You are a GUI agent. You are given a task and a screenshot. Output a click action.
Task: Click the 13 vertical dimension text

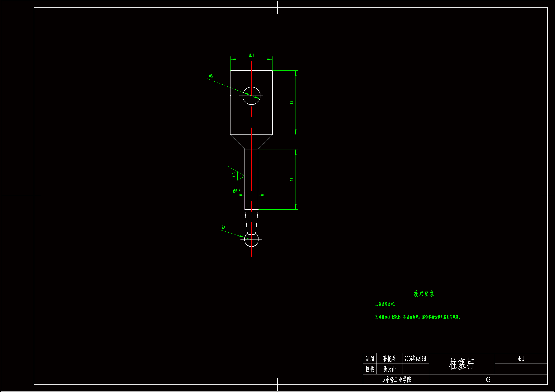292,103
